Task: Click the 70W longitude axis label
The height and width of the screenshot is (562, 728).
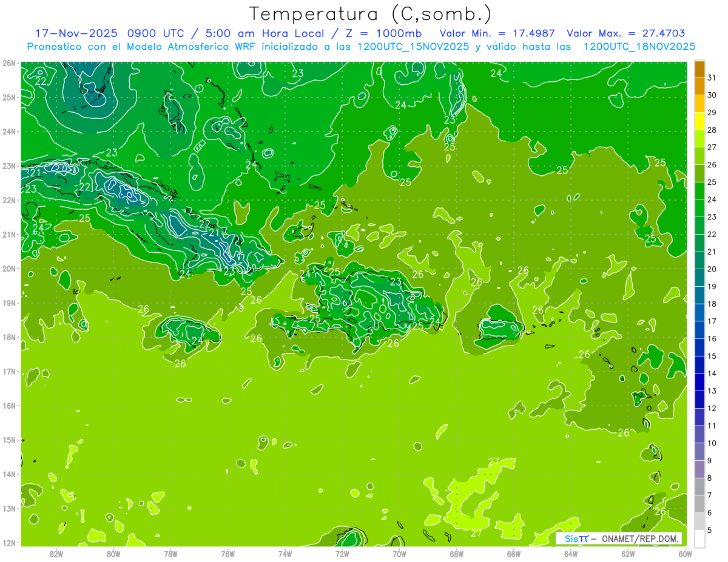Action: tap(399, 554)
